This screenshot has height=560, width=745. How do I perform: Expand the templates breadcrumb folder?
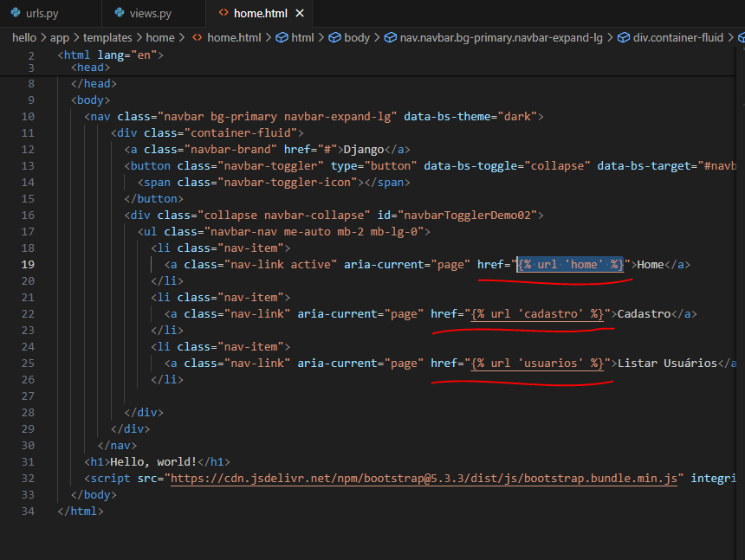tap(107, 38)
